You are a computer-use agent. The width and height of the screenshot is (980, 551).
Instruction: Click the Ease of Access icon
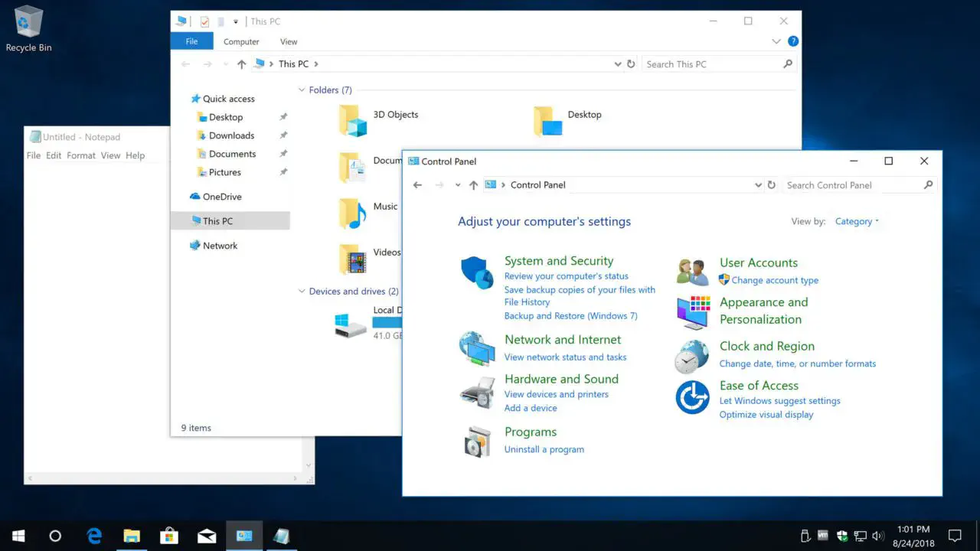coord(692,397)
